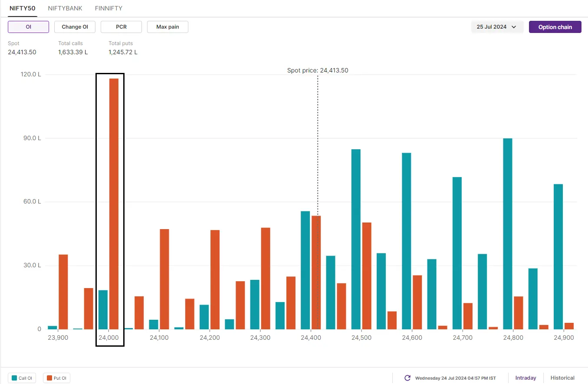Click the 24,900 Call OI bar

pos(558,256)
